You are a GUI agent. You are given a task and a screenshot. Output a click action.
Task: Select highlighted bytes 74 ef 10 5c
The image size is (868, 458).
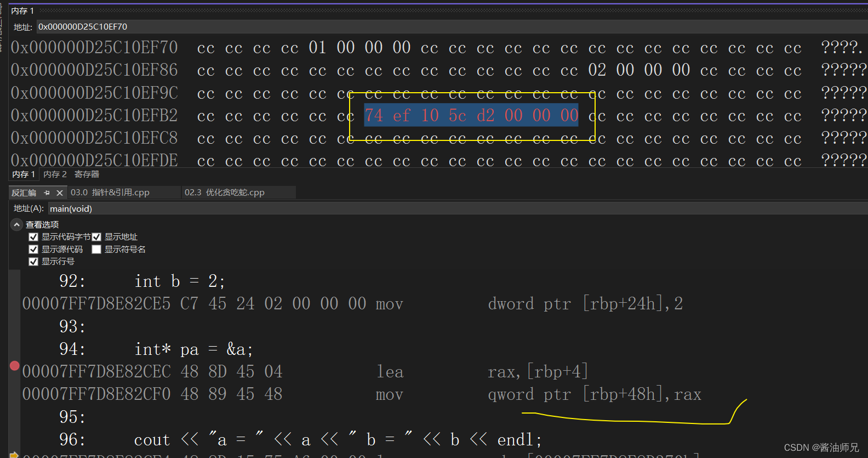tap(415, 116)
